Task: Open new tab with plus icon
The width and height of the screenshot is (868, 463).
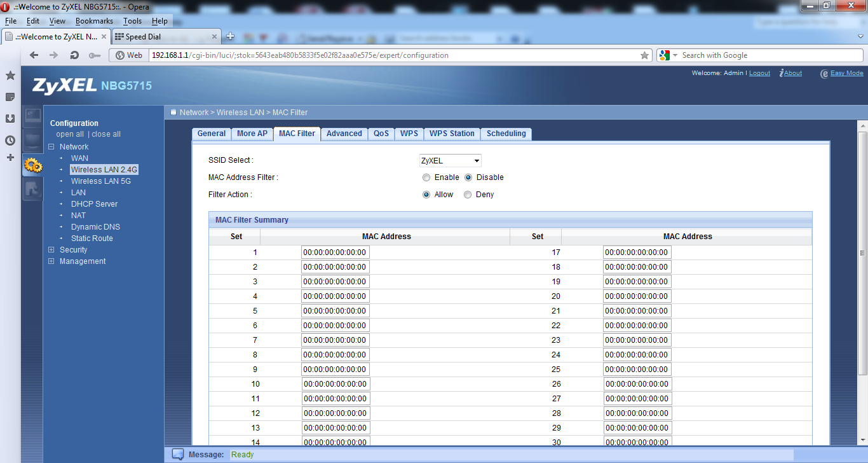Action: [x=230, y=36]
